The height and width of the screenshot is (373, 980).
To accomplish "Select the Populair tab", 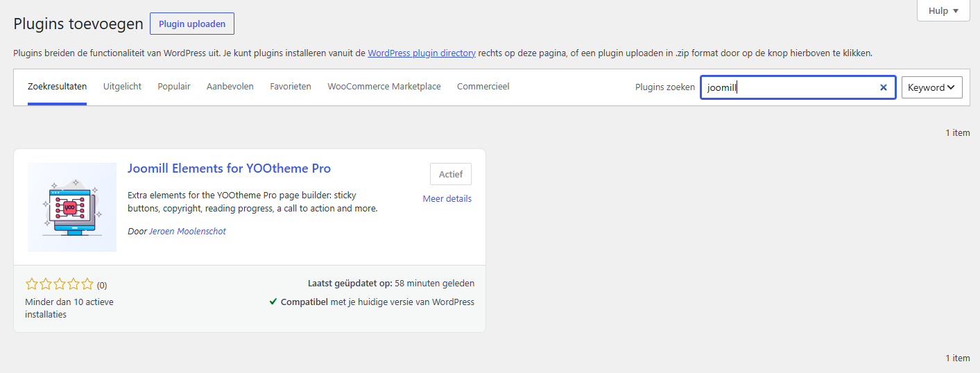I will tap(174, 87).
